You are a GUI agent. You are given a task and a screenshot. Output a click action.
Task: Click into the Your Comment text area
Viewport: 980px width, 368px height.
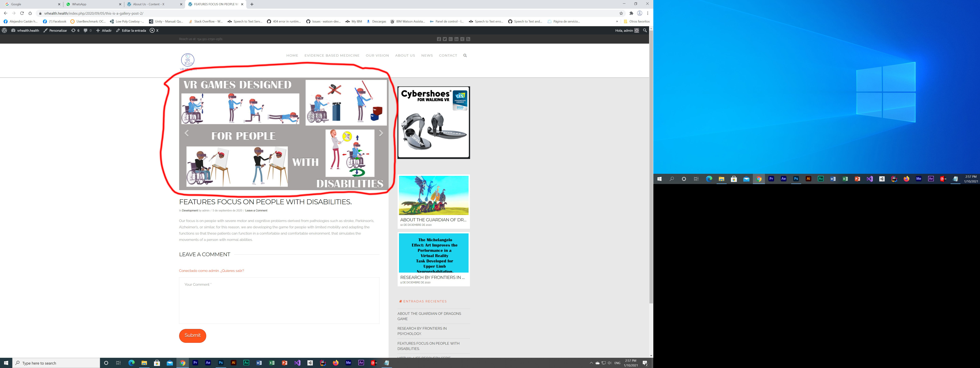point(279,301)
